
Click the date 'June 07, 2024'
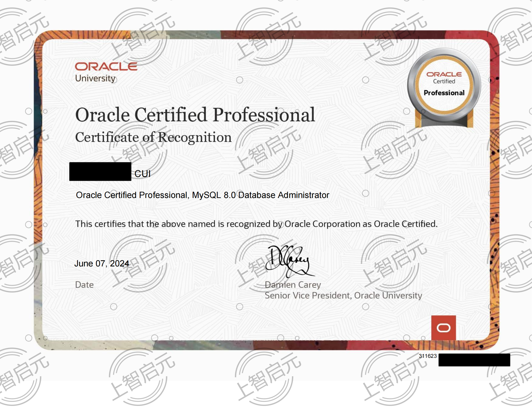(x=102, y=264)
